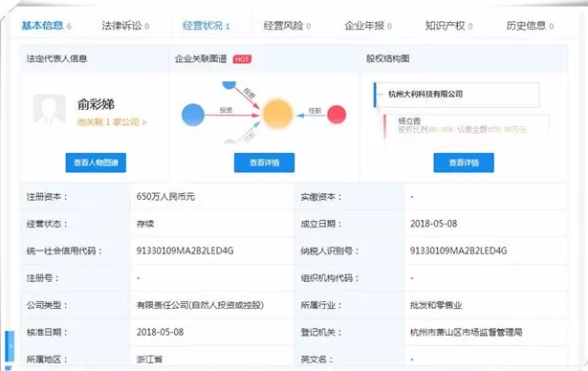Click the 组织机构代码 label

click(x=330, y=278)
